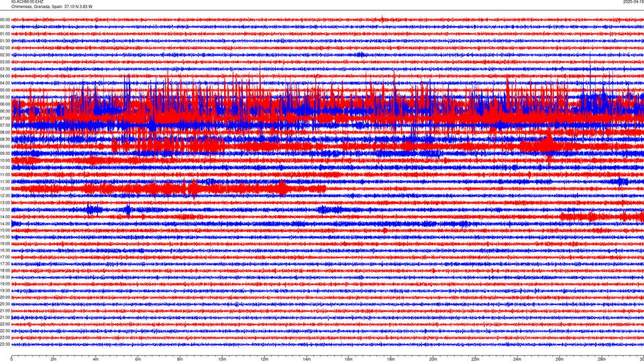Click the 20m tick label on minute axis
The height and width of the screenshot is (362, 644).
(x=433, y=359)
